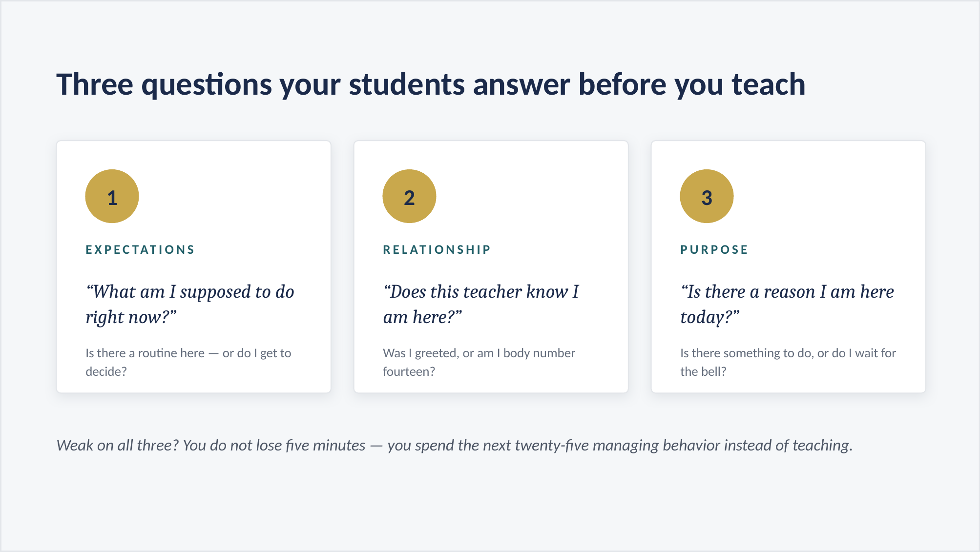This screenshot has width=980, height=552.
Task: Click the italic footer sentence "Weak on all three?"
Action: click(x=118, y=445)
